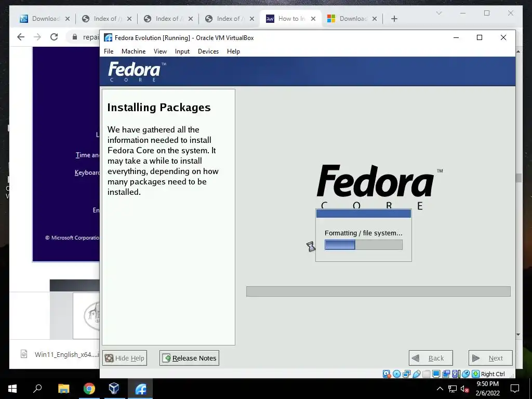
Task: Open the Input menu
Action: coord(182,51)
